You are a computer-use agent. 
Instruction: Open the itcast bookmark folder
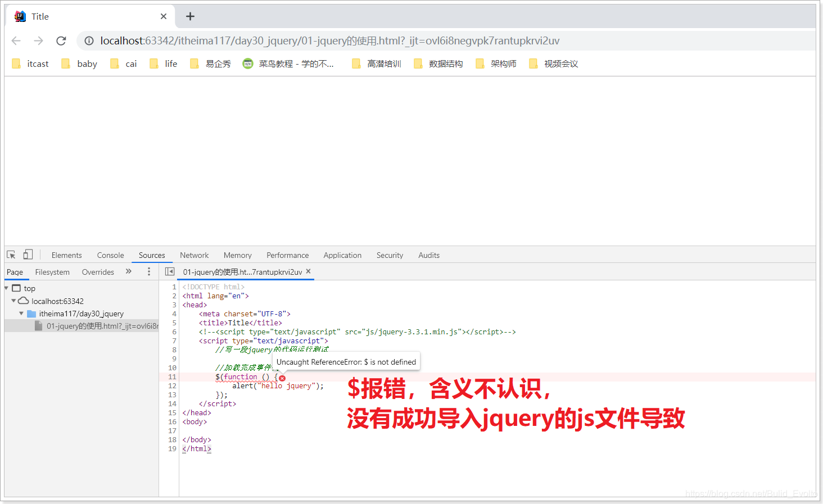30,63
